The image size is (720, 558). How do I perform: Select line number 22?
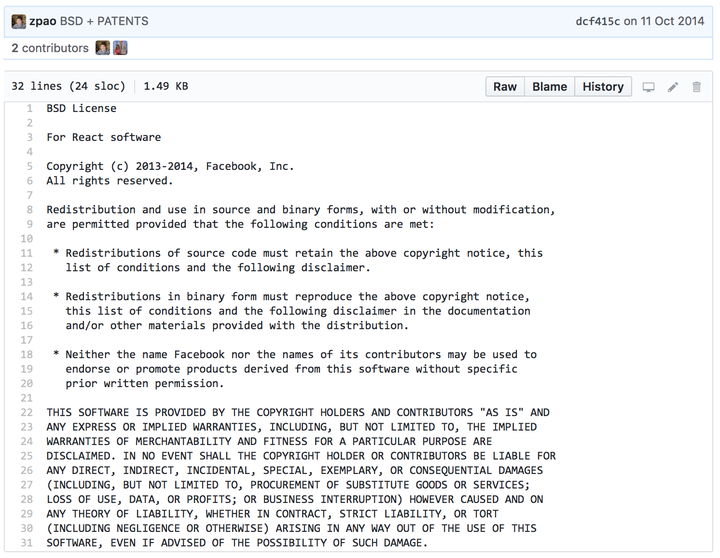pos(26,412)
